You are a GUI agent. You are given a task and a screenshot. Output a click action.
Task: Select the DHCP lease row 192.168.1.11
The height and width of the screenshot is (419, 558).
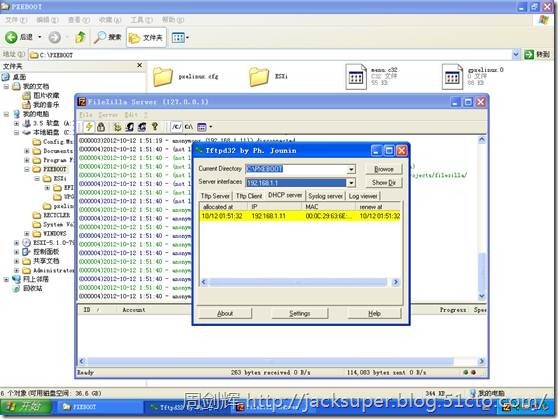pos(301,216)
